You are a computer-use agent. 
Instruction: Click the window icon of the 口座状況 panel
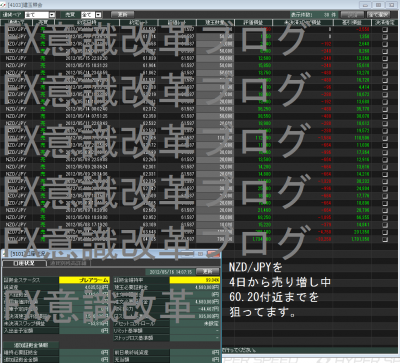(x=6, y=254)
